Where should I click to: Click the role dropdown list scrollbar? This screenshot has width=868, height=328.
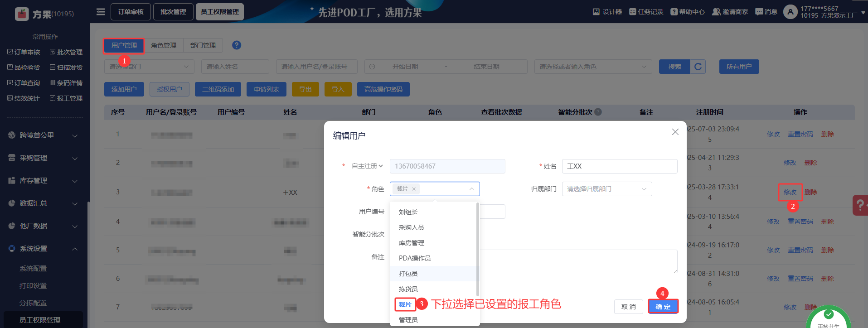pyautogui.click(x=478, y=249)
